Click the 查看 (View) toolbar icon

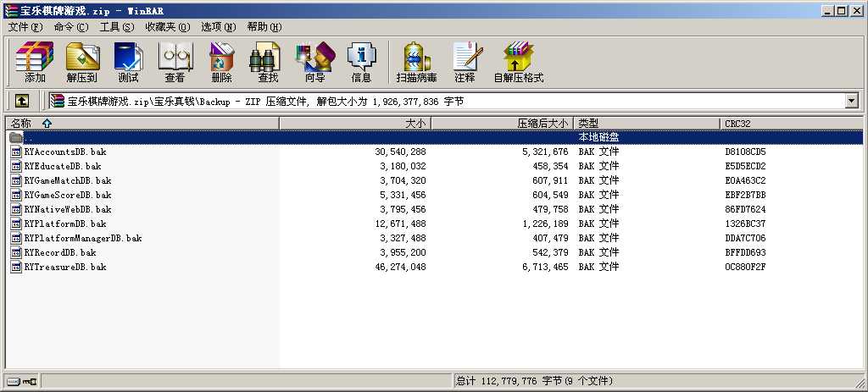tap(175, 56)
